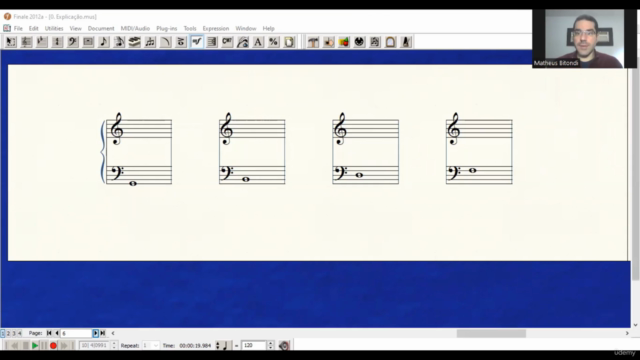Image resolution: width=640 pixels, height=360 pixels.
Task: Open the Window menu
Action: pos(246,29)
